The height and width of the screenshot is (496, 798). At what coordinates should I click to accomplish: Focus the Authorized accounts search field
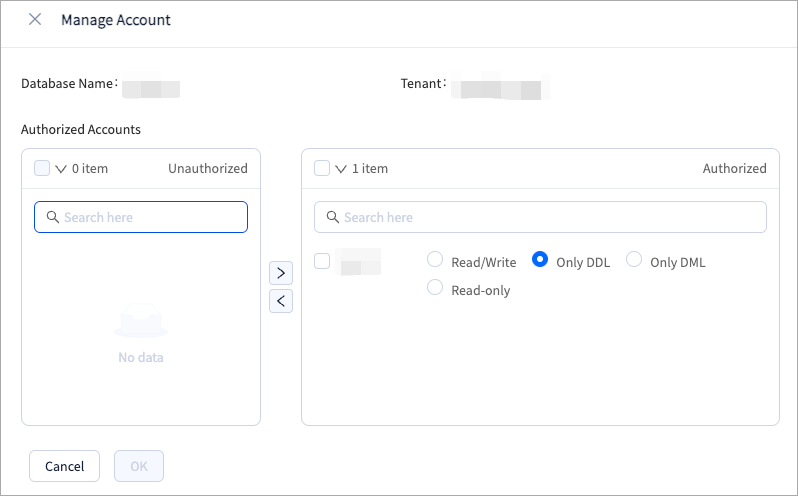[x=550, y=217]
